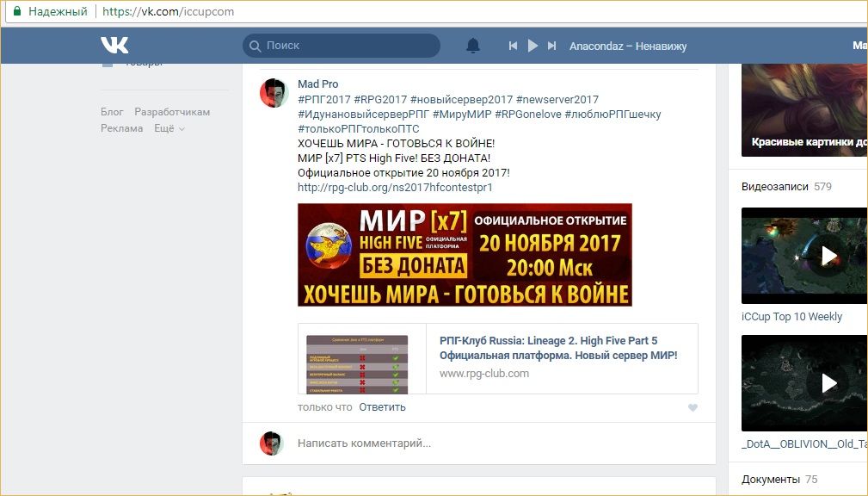Open Mad Pro profile name link
This screenshot has width=868, height=496.
[x=317, y=84]
